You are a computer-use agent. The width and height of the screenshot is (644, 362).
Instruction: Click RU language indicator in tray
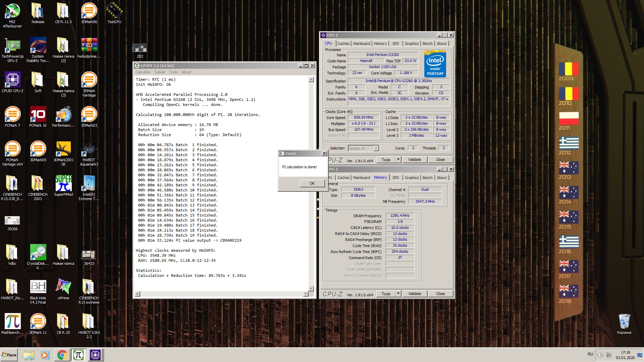click(590, 354)
